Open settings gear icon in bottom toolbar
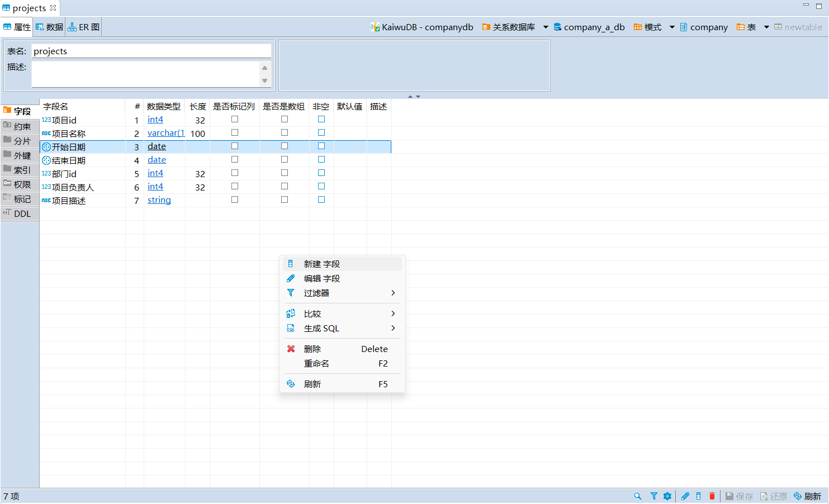829x504 pixels. coord(667,496)
